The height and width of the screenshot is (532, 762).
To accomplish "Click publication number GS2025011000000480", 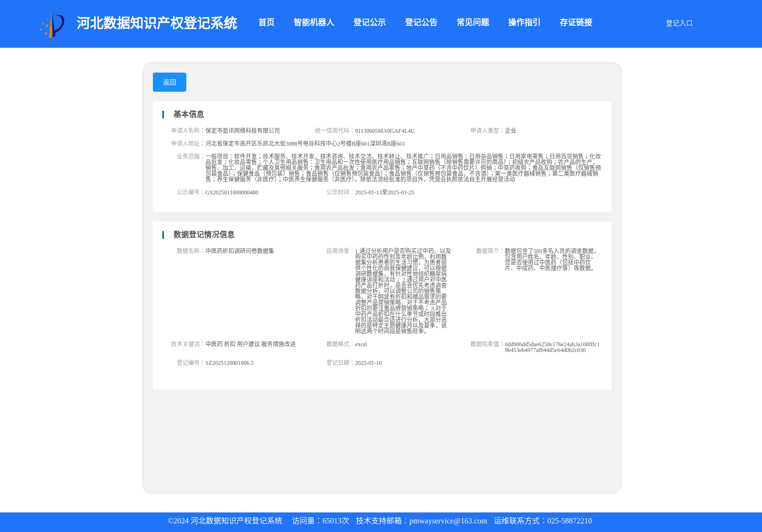I will click(x=232, y=192).
